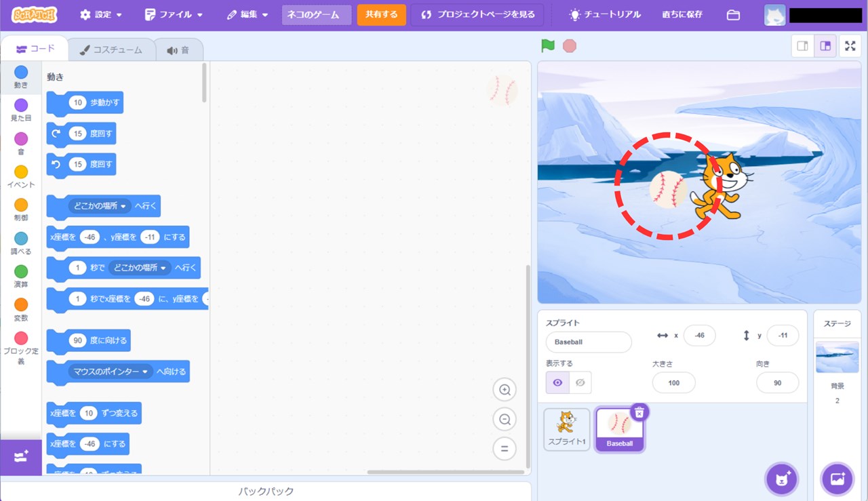This screenshot has height=501, width=868.
Task: Reset workspace zoom to default
Action: 505,449
